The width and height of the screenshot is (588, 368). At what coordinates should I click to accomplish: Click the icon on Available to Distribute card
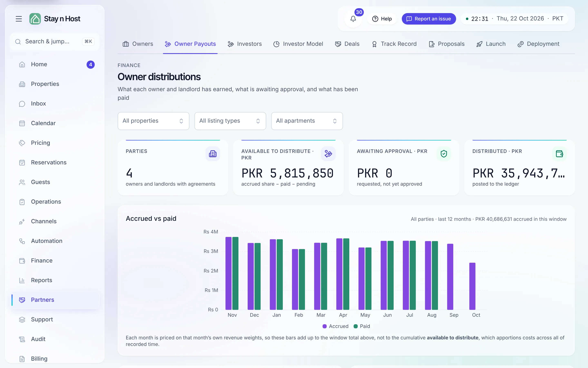click(x=328, y=154)
